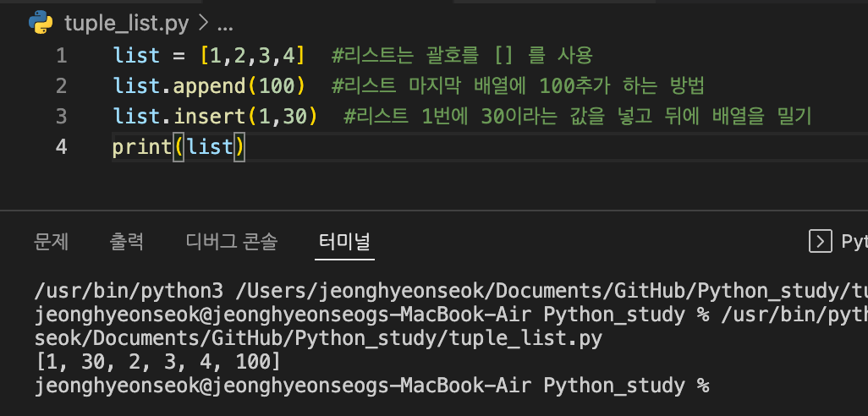Click list.append(100) code on line 2

coord(209,86)
